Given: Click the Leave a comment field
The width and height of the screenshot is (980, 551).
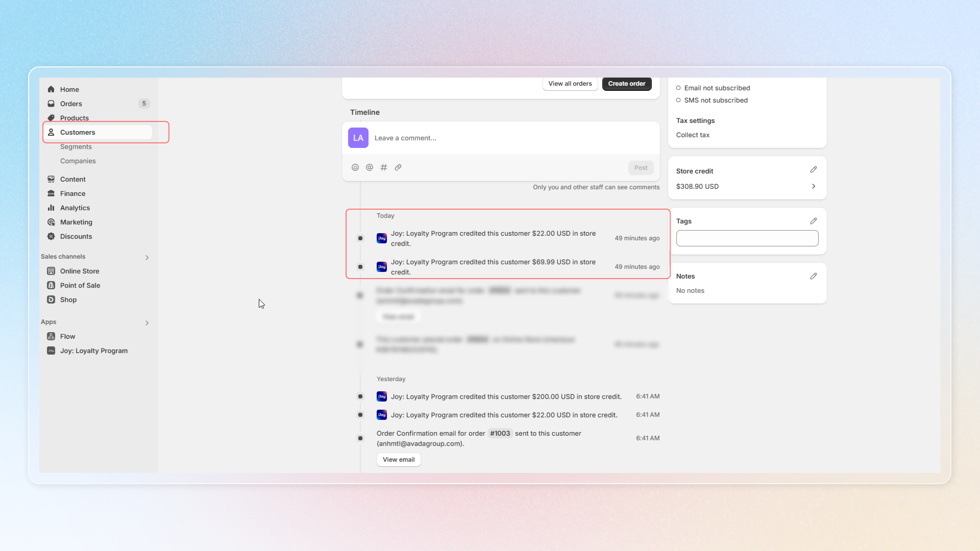Looking at the screenshot, I should (510, 138).
